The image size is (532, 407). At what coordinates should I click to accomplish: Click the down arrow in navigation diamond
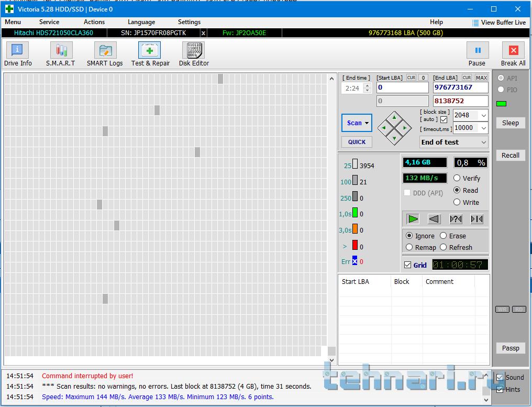coord(394,138)
